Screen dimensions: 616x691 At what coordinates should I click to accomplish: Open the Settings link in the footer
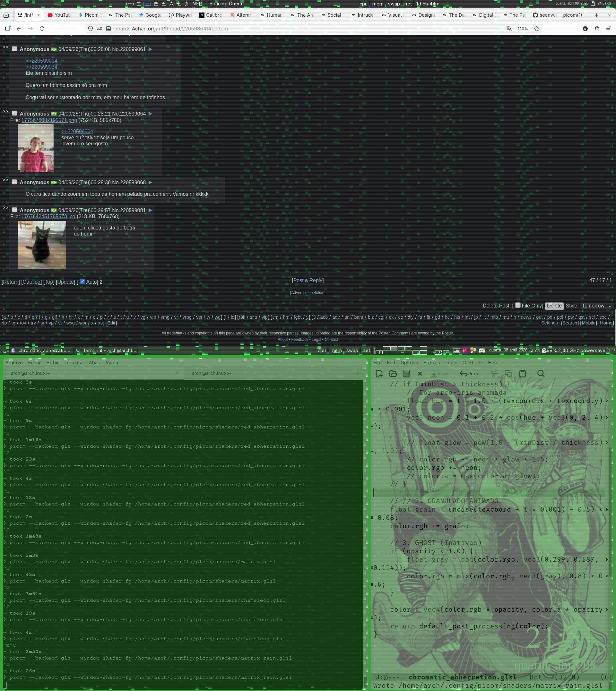click(x=549, y=323)
